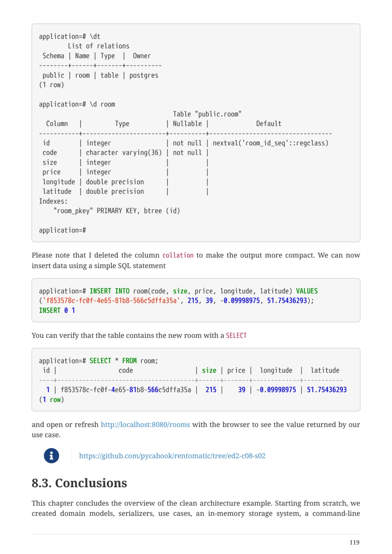Viewport: 392px width, 554px height.
Task: Open the GitHub rentomatic ed2-c08-s02 link
Action: point(172,456)
